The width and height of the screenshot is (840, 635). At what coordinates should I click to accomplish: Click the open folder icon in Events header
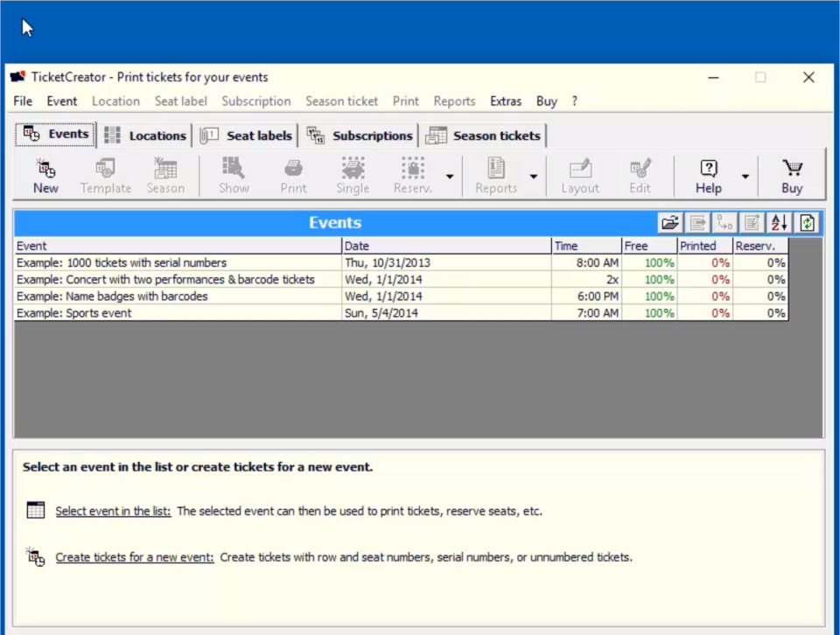click(670, 223)
